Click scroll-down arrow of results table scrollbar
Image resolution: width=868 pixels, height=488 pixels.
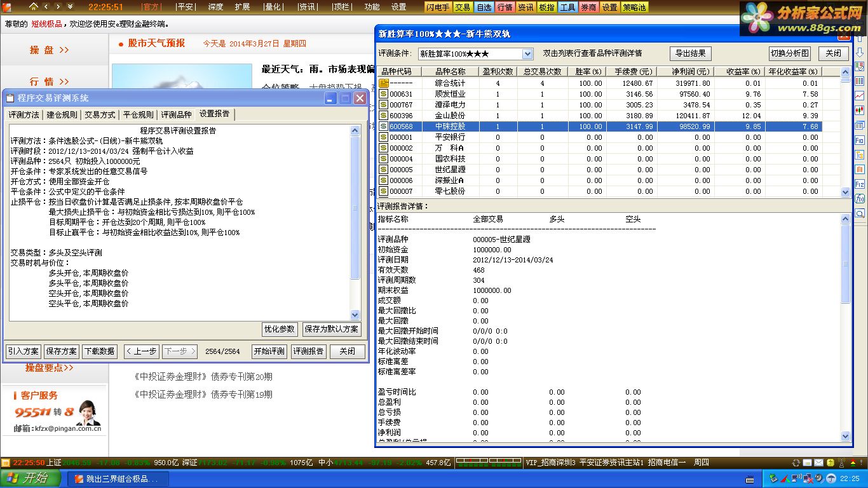845,191
